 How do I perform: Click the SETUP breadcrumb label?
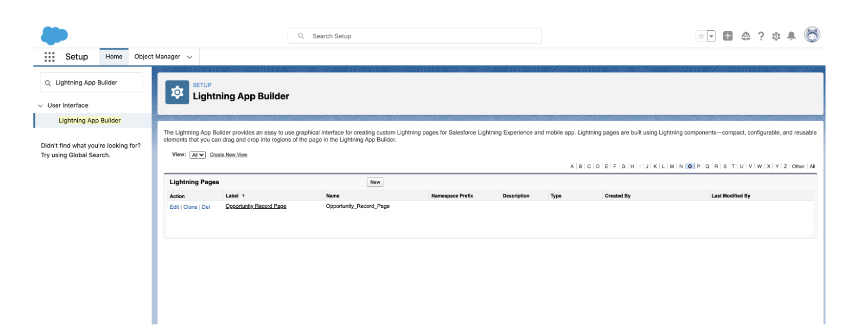coord(202,85)
